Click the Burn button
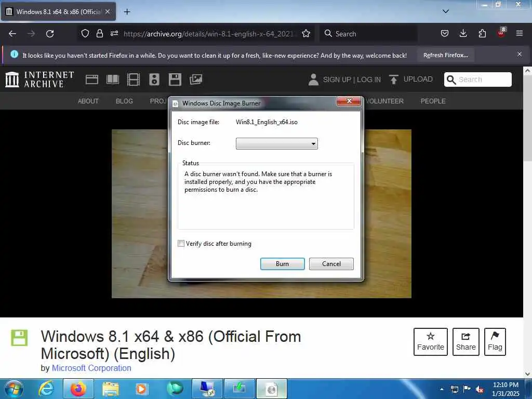 [282, 264]
